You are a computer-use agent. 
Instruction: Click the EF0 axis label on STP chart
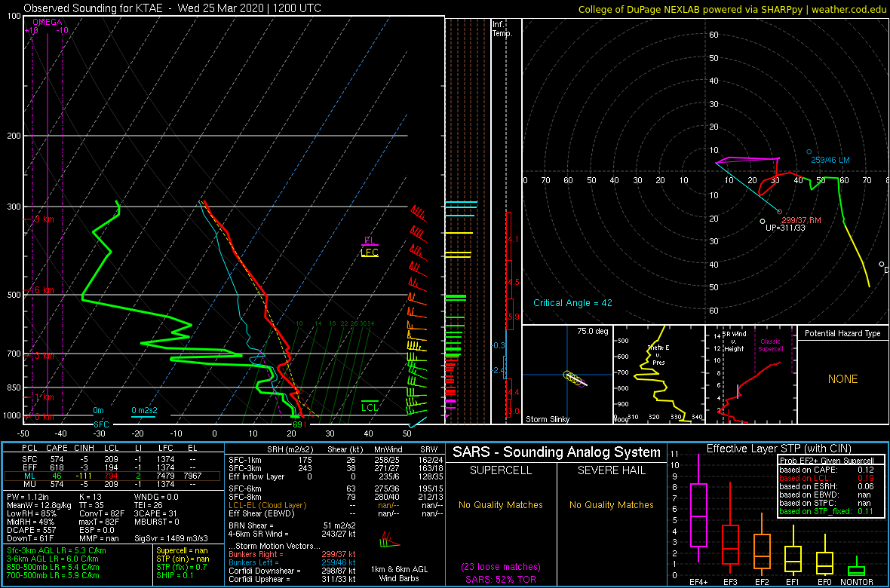click(824, 582)
